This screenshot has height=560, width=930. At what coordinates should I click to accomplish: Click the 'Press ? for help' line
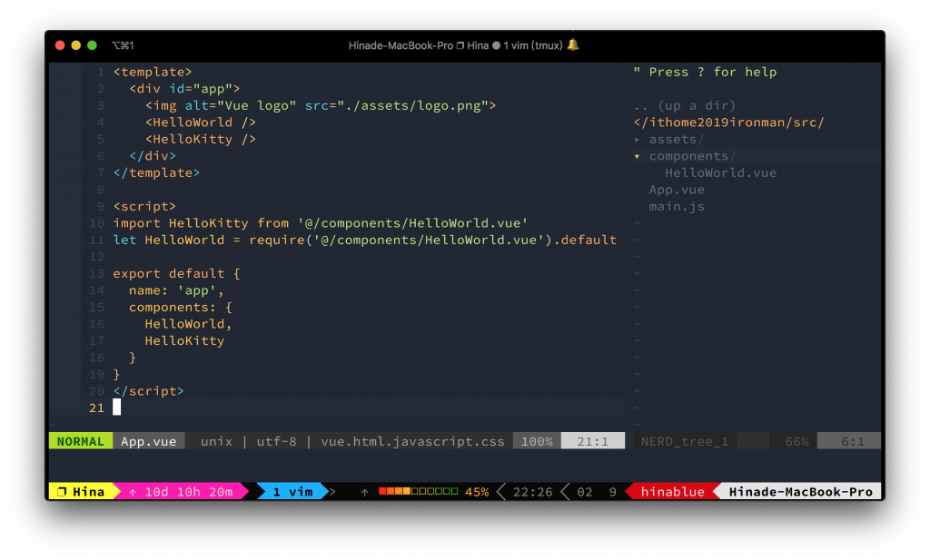705,72
